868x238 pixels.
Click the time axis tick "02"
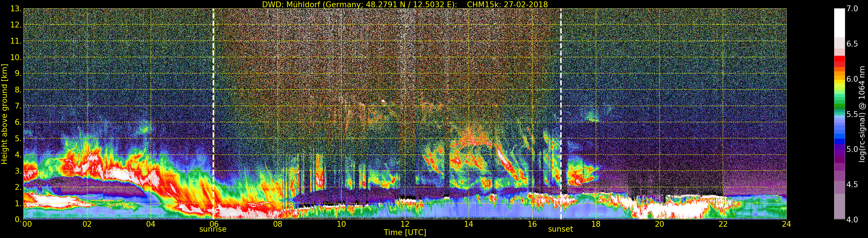click(87, 224)
